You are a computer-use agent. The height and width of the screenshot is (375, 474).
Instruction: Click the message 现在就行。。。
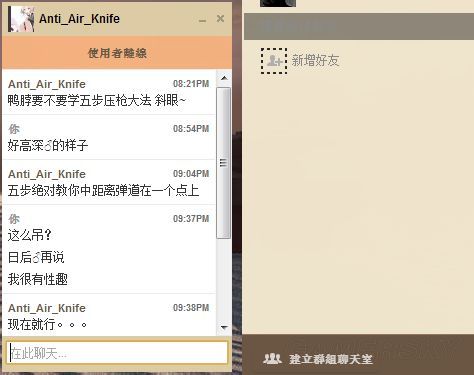(48, 324)
